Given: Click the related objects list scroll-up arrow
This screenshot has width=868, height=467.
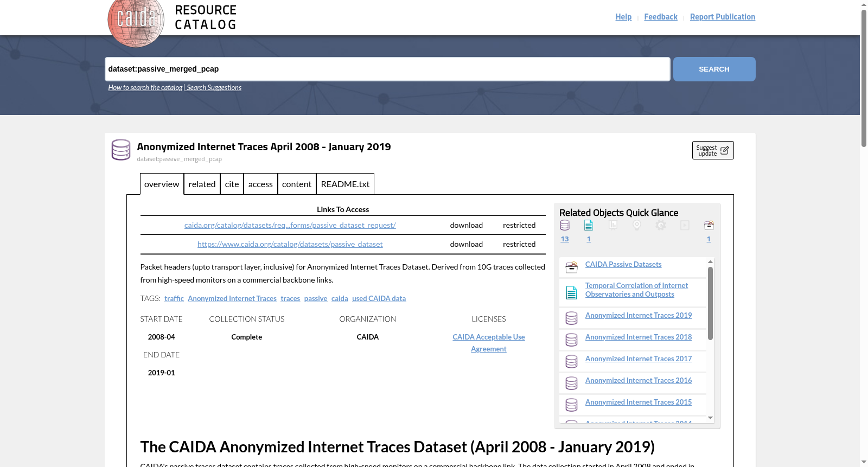Looking at the screenshot, I should 710,262.
